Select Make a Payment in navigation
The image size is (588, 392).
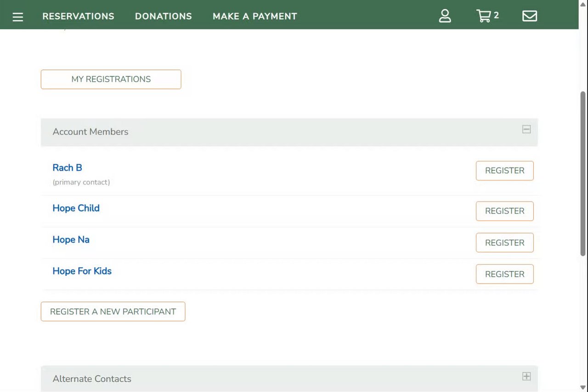(x=254, y=16)
